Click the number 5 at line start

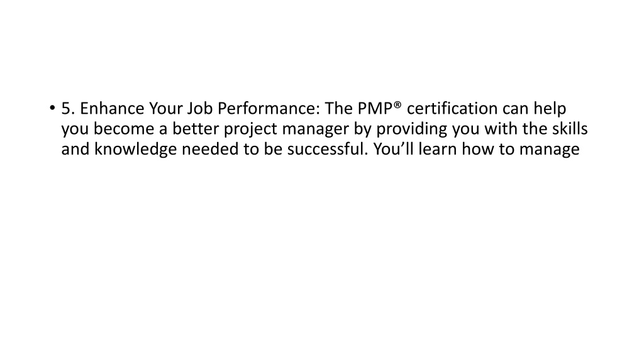[x=65, y=109]
